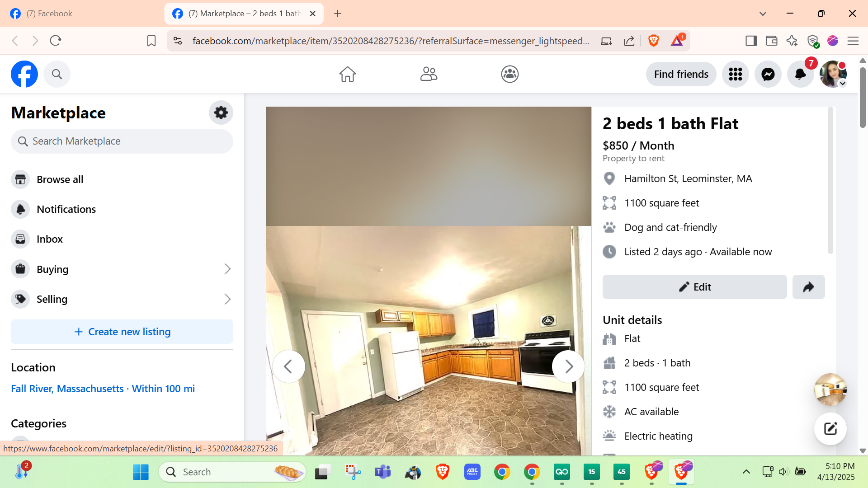Open Marketplace settings gear icon
868x488 pixels.
pyautogui.click(x=221, y=113)
